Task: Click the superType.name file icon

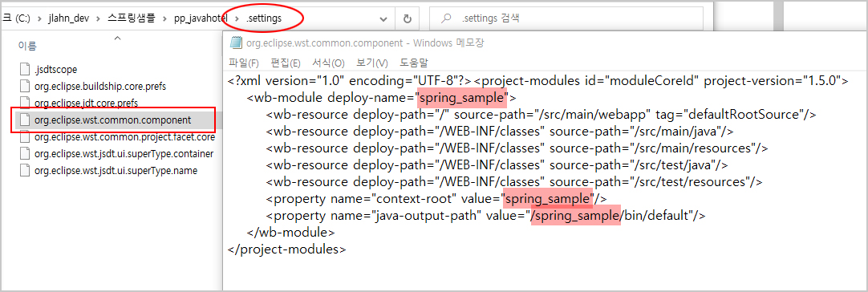Action: pyautogui.click(x=24, y=170)
